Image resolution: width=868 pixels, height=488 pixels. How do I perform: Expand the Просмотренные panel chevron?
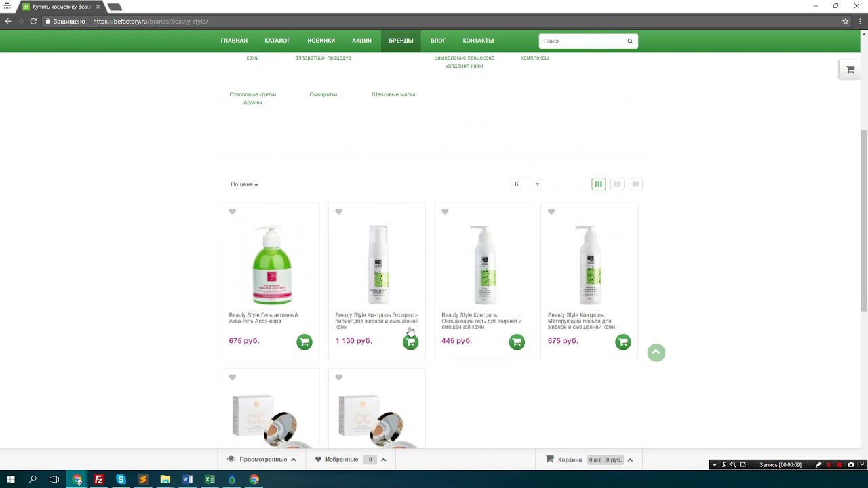coord(294,460)
